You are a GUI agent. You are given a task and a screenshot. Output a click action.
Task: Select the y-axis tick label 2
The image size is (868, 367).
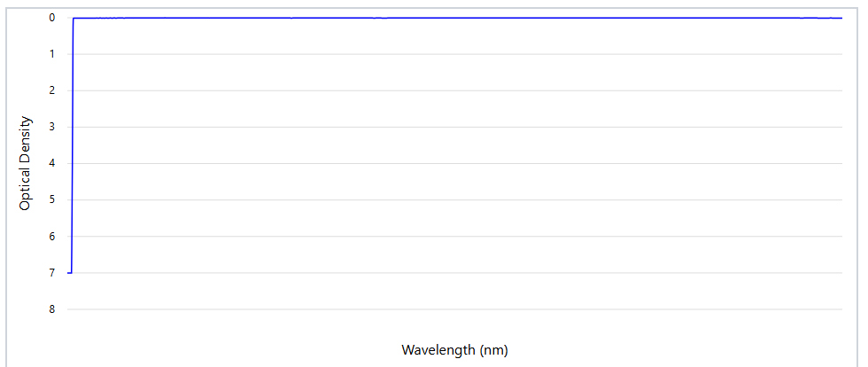(52, 90)
